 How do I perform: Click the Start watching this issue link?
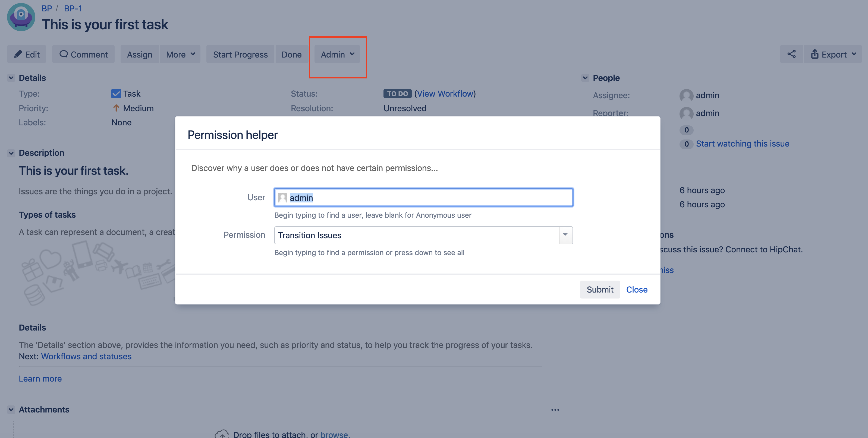pos(742,143)
